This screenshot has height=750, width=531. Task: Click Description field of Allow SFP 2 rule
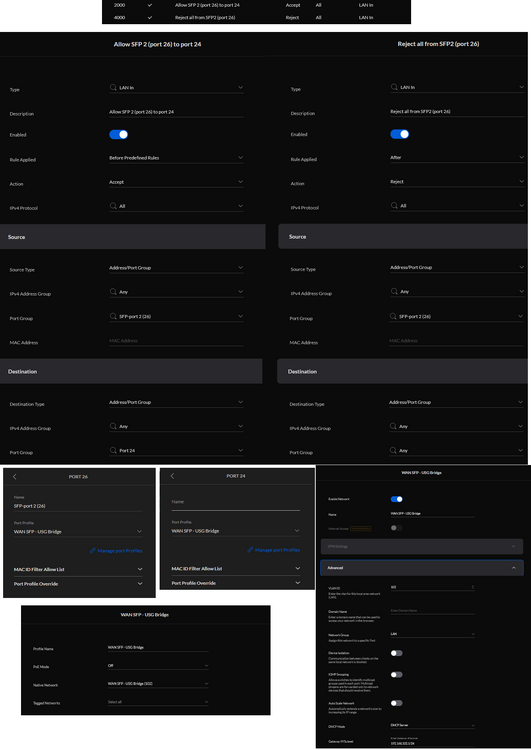tap(176, 112)
